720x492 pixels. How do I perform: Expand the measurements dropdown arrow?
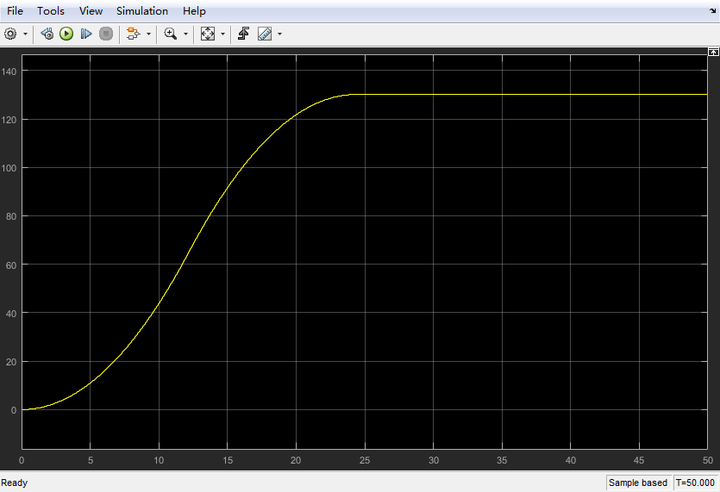(280, 34)
